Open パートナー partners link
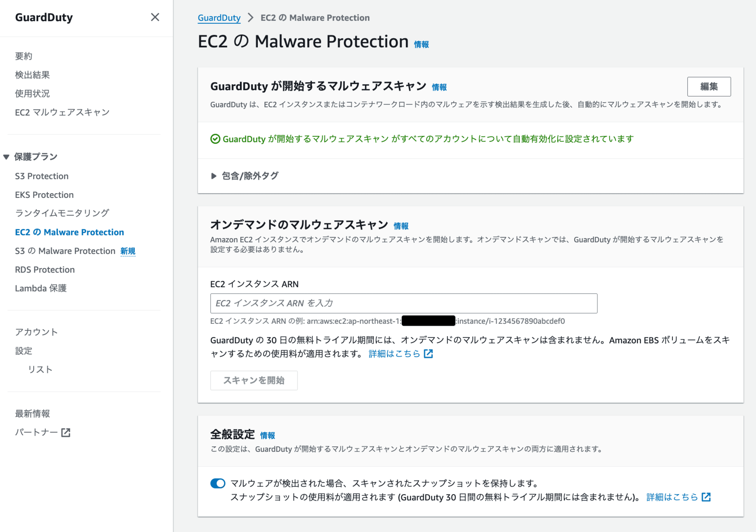The width and height of the screenshot is (756, 532). [x=37, y=432]
